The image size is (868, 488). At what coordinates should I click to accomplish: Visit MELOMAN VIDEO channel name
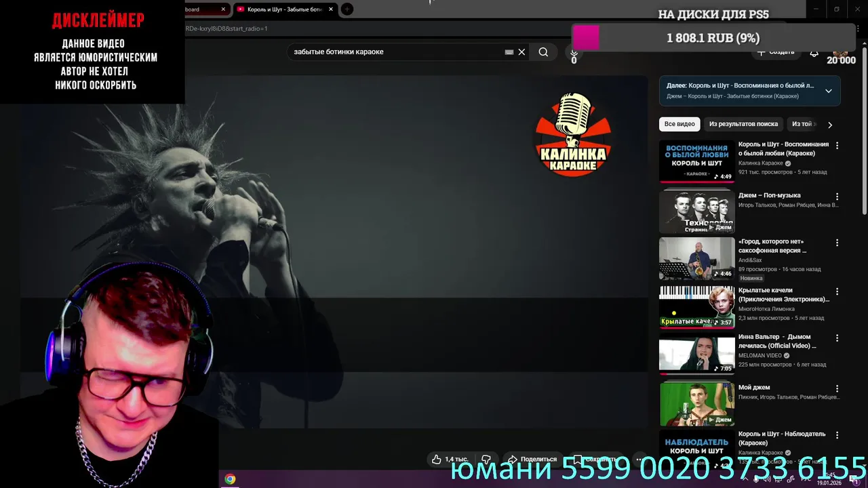(759, 355)
